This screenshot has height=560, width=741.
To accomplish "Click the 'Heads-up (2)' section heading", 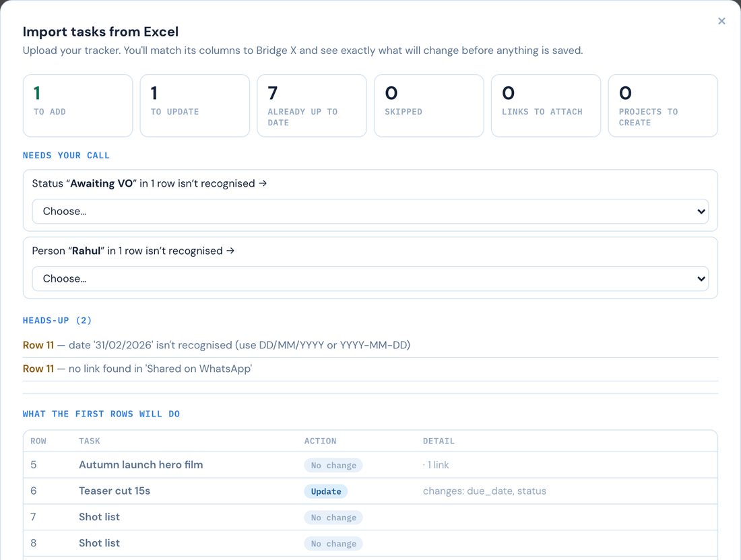I will tap(57, 320).
